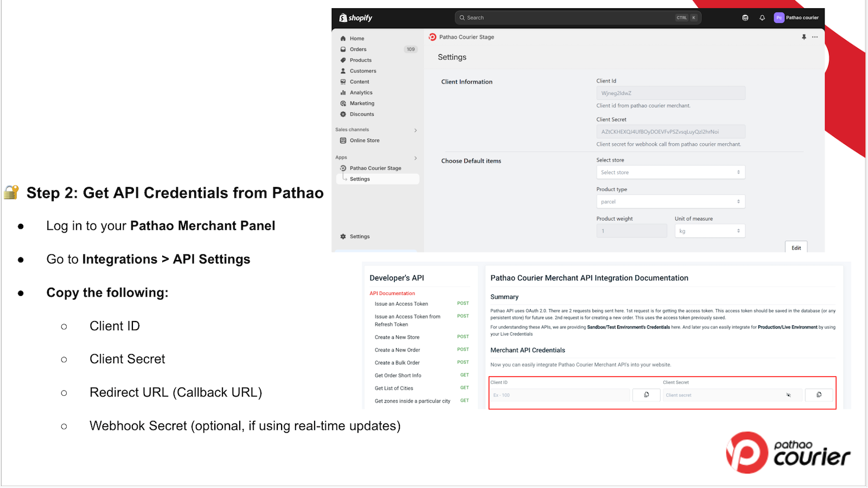
Task: Open the Sidekick icon in the Shopify header
Action: (x=745, y=18)
